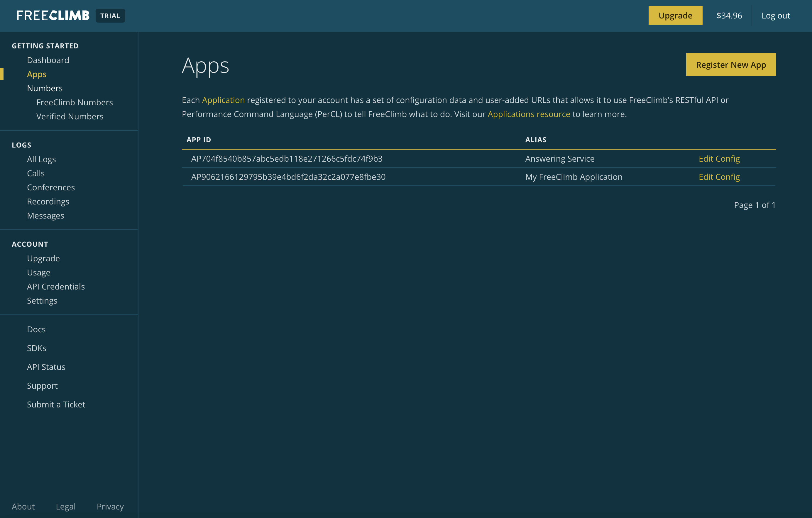Screen dimensions: 812x518
Task: Open SDKs link
Action: pyautogui.click(x=37, y=348)
